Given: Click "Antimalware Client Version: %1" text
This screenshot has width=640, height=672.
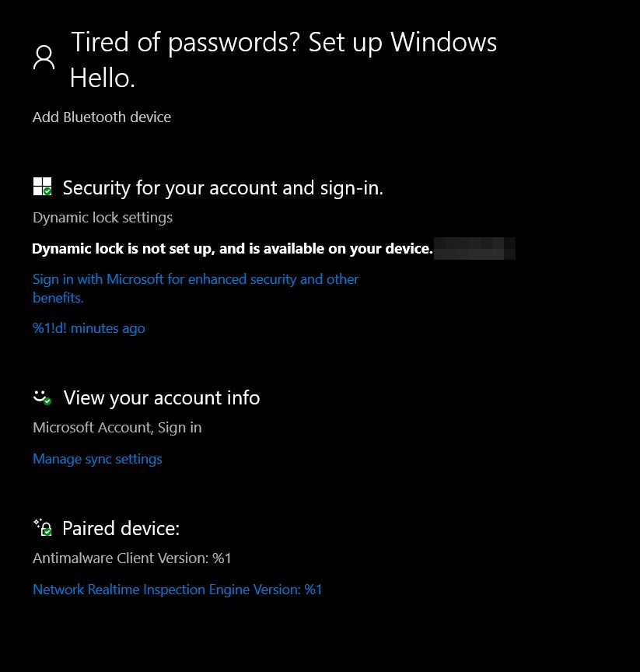Looking at the screenshot, I should [x=132, y=558].
